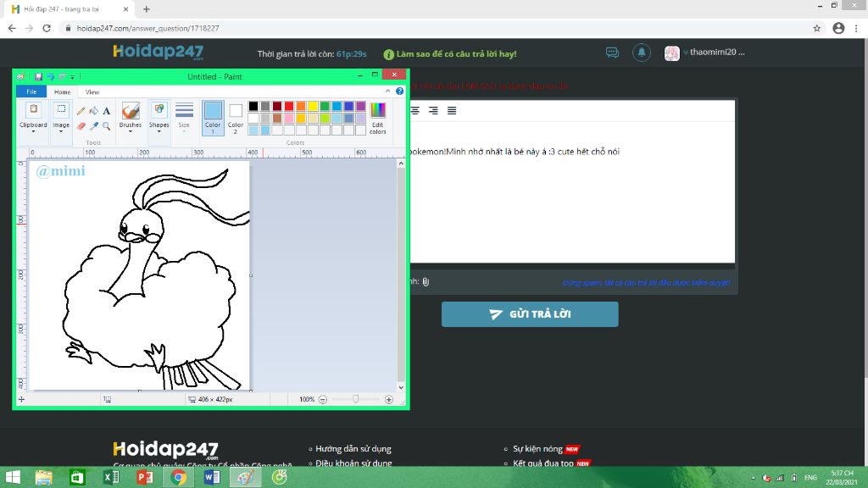Click the Brushes tool icon
The height and width of the screenshot is (488, 868).
(x=131, y=111)
